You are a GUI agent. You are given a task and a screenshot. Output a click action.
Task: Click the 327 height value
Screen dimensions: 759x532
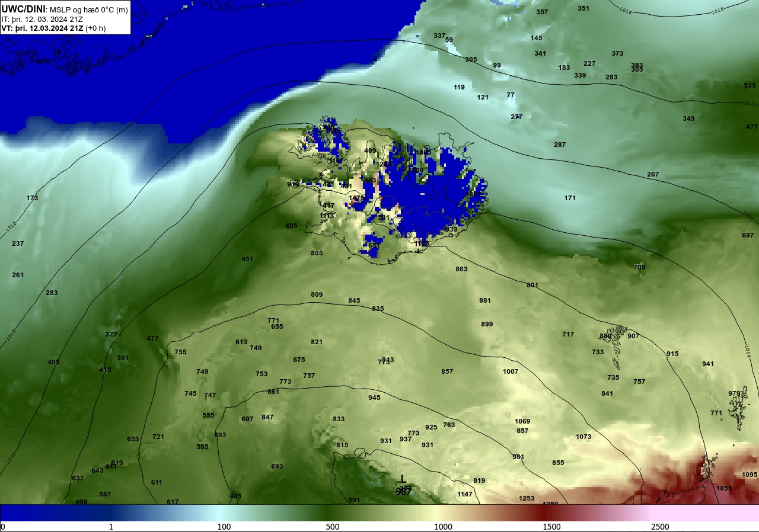(x=111, y=334)
